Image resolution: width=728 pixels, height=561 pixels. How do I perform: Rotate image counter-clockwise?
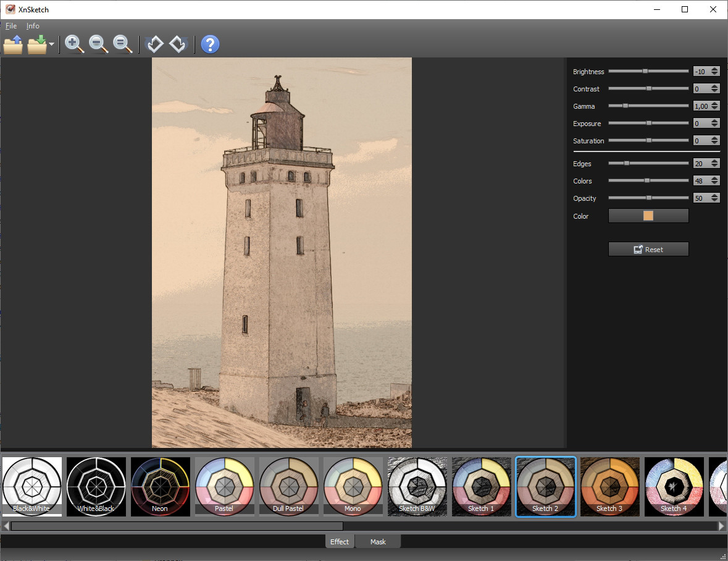(x=155, y=44)
